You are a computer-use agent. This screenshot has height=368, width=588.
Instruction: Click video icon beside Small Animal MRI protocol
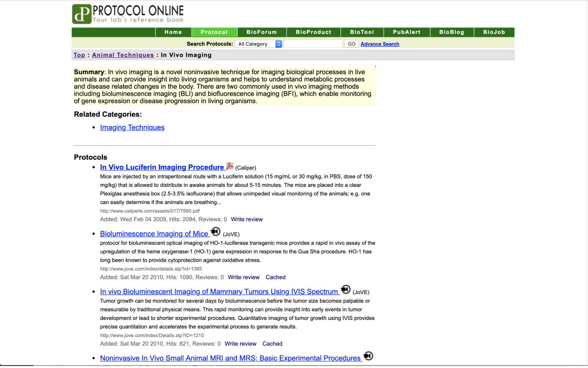(368, 356)
